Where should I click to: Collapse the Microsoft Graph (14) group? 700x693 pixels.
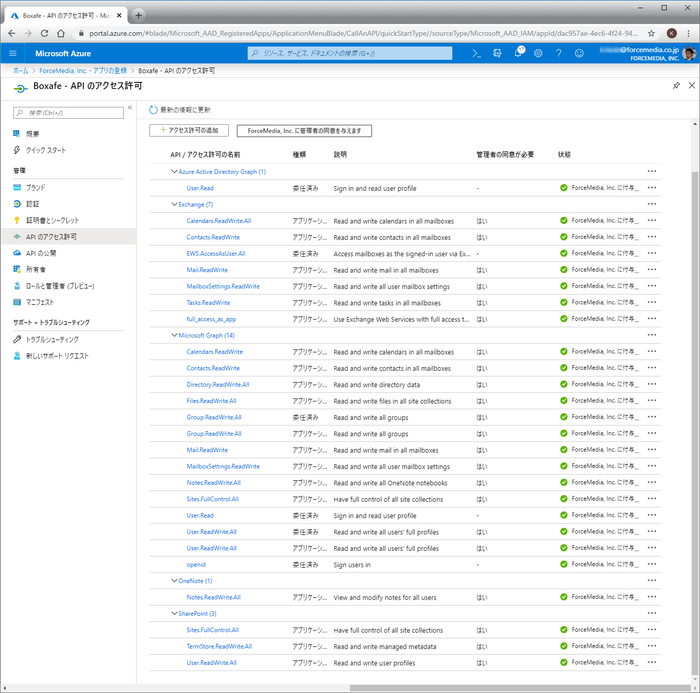pyautogui.click(x=174, y=335)
